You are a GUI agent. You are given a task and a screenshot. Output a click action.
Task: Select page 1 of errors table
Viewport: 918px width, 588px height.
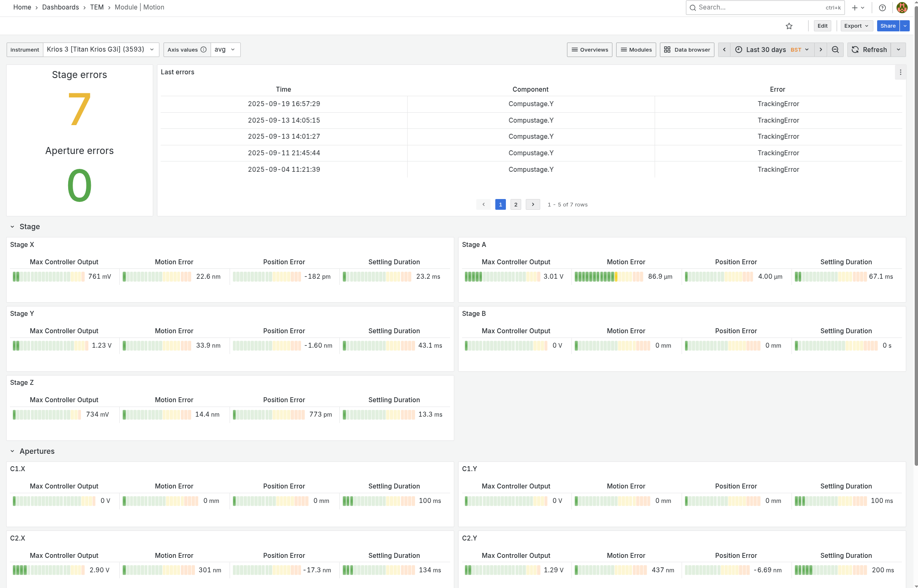(501, 204)
